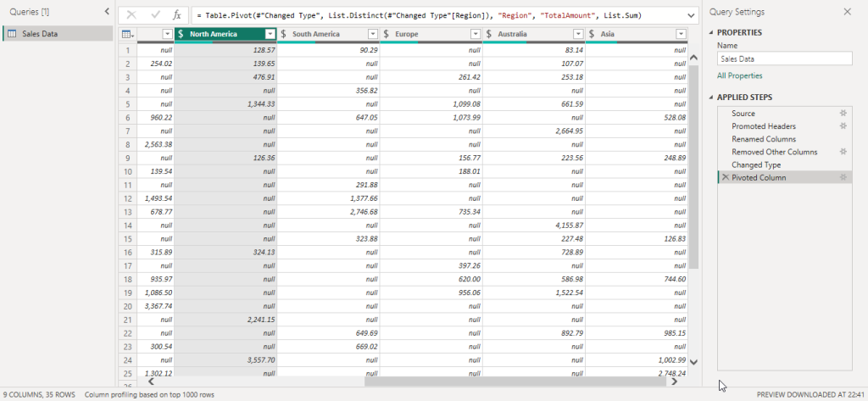This screenshot has width=868, height=401.
Task: Click the cell with value 3,557.70
Action: point(225,360)
